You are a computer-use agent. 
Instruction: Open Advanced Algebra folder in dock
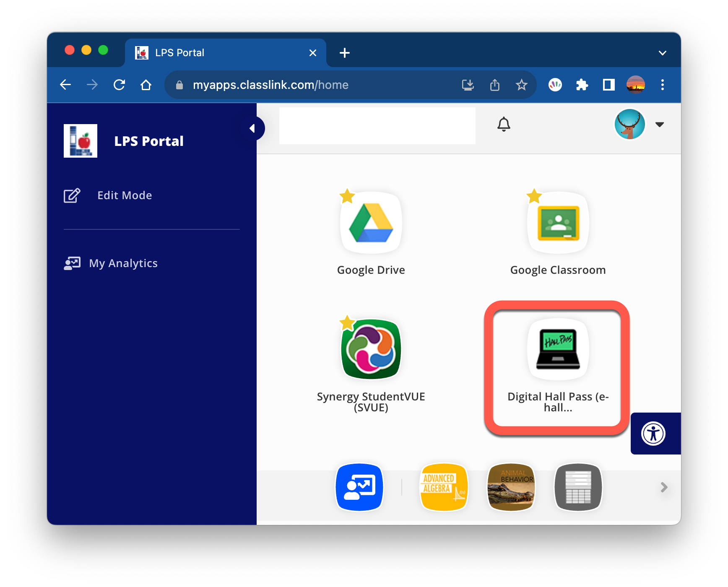coord(444,487)
